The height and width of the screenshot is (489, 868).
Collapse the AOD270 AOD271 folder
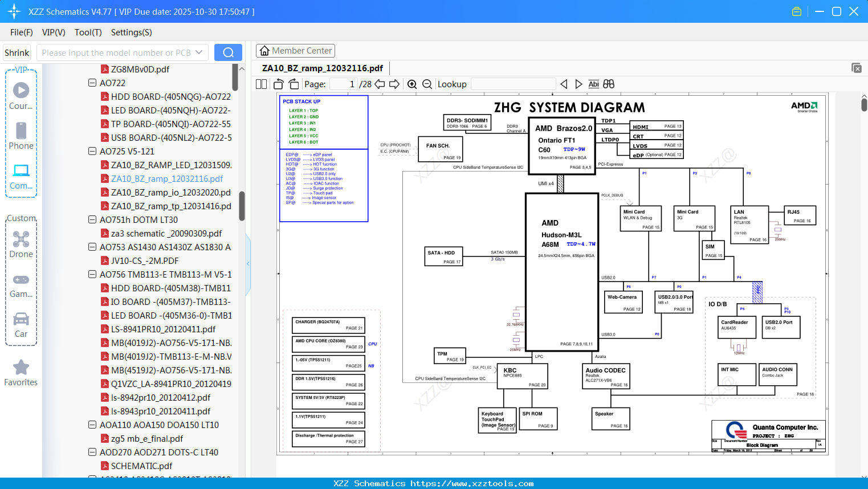point(92,452)
